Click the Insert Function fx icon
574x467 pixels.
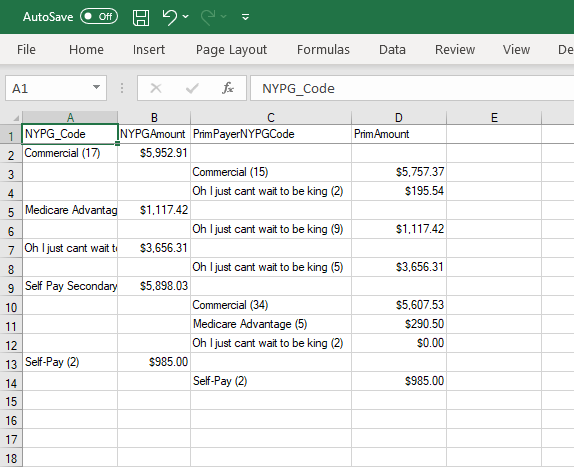point(228,88)
